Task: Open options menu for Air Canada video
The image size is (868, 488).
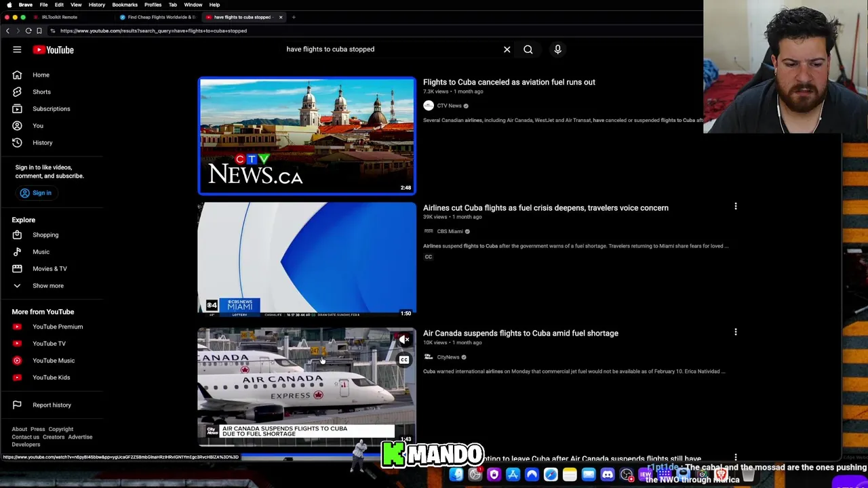Action: pyautogui.click(x=735, y=332)
